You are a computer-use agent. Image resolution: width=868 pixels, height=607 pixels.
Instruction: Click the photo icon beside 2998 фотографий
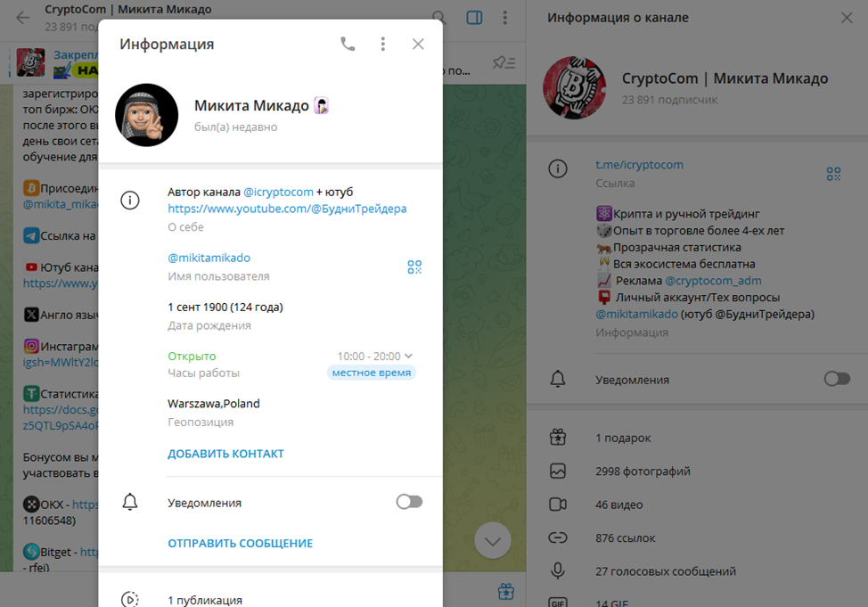click(558, 471)
